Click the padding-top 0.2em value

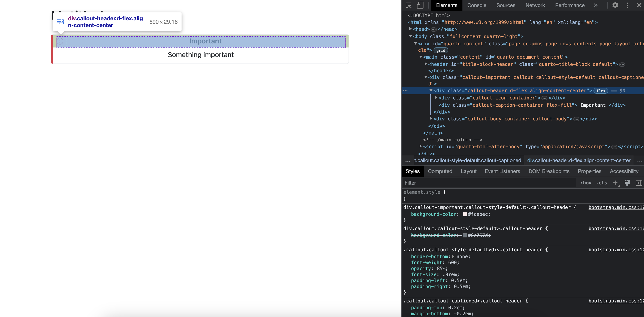(455, 308)
